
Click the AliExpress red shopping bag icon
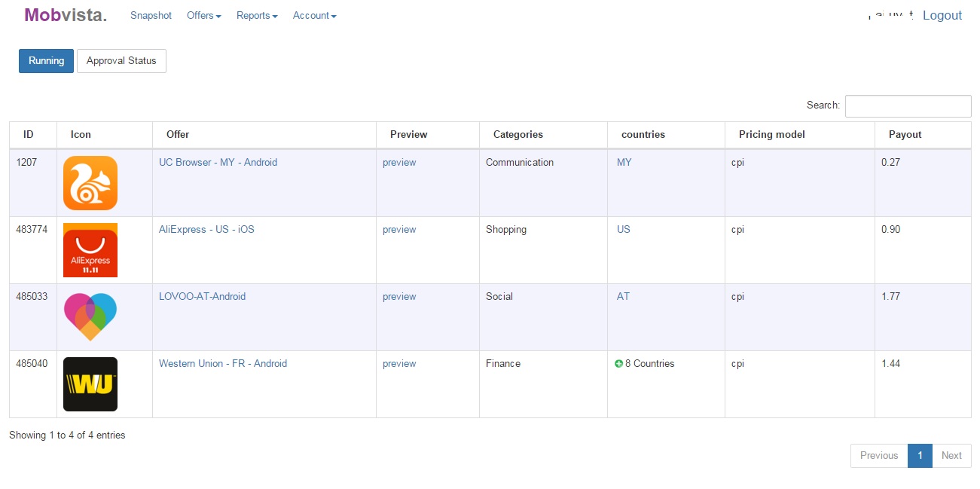(x=90, y=250)
